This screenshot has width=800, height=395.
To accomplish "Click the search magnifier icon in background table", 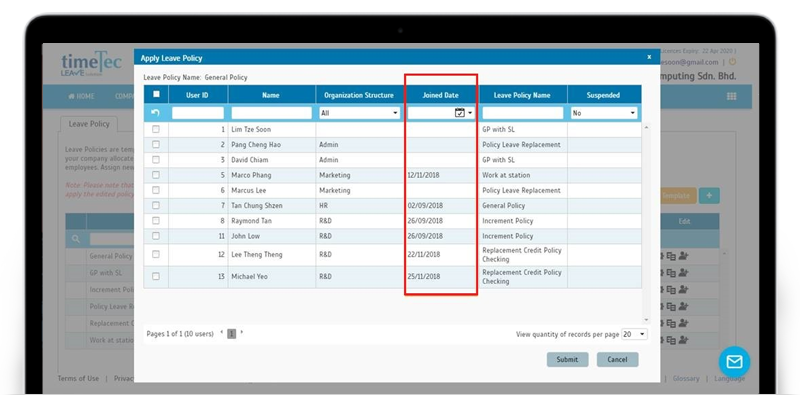I will click(76, 239).
